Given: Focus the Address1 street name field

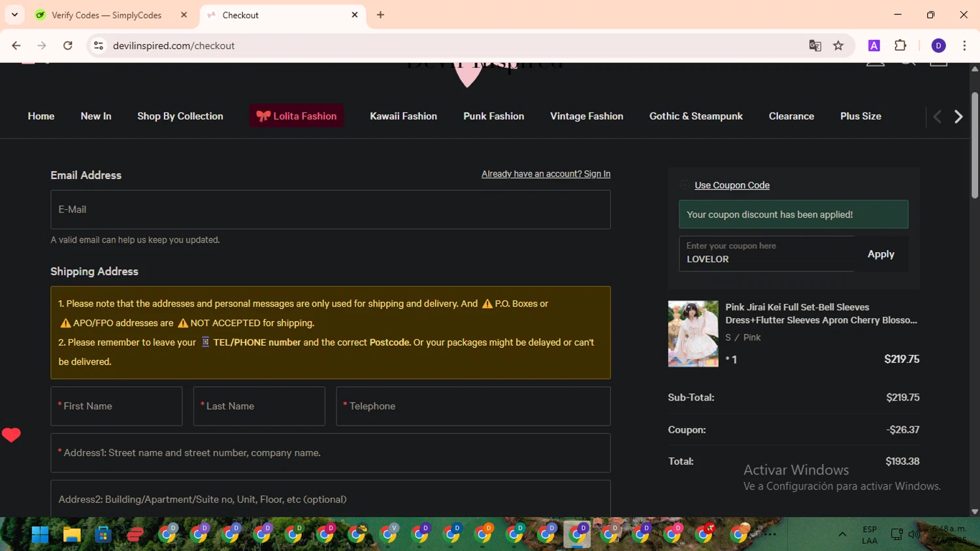Looking at the screenshot, I should point(331,453).
